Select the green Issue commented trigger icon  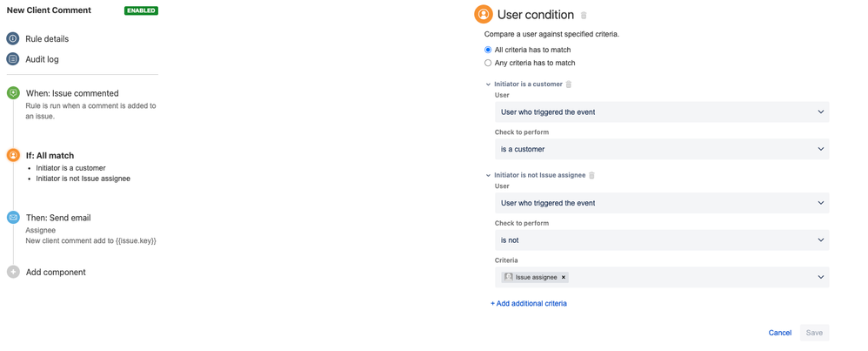coord(13,93)
